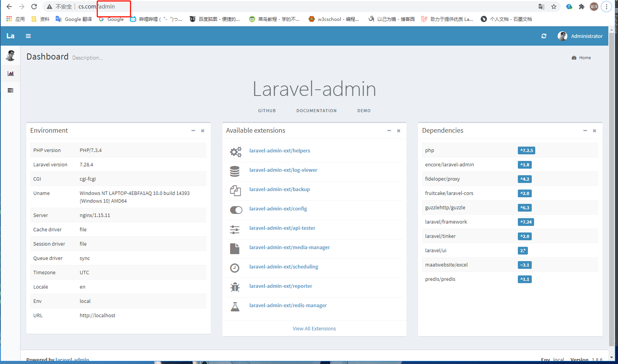
Task: Collapse the Available extensions box
Action: [x=389, y=131]
